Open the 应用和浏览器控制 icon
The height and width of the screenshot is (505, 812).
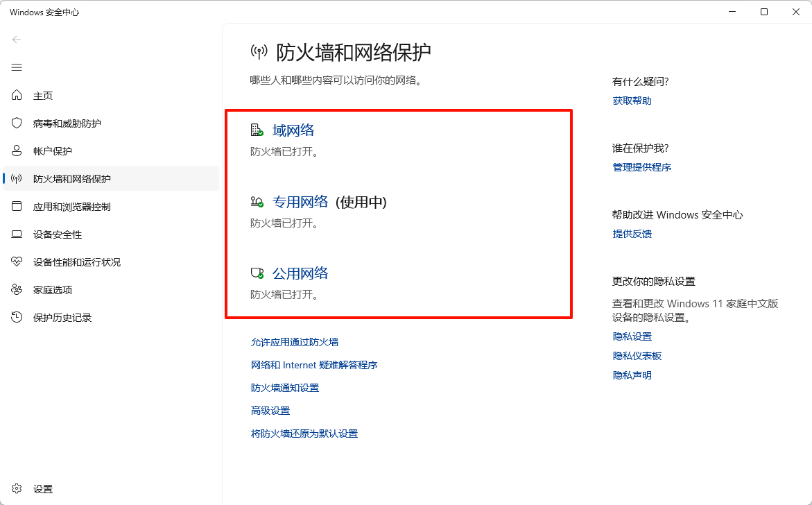(x=16, y=206)
